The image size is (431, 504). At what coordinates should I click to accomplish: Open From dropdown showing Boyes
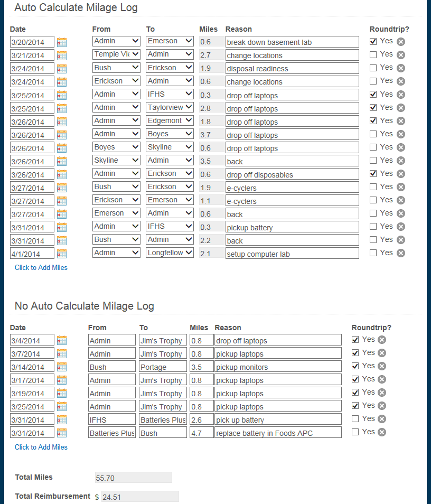tap(116, 147)
